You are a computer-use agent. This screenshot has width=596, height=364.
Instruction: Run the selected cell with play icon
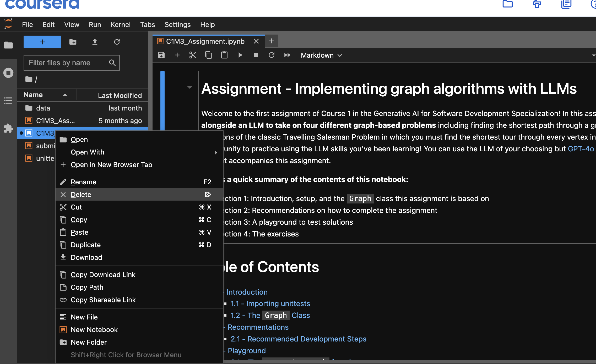240,55
